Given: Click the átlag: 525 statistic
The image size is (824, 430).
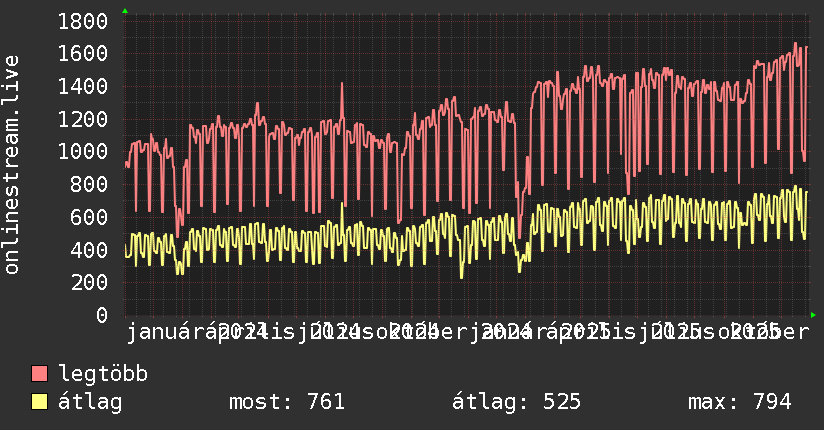Looking at the screenshot, I should (517, 402).
